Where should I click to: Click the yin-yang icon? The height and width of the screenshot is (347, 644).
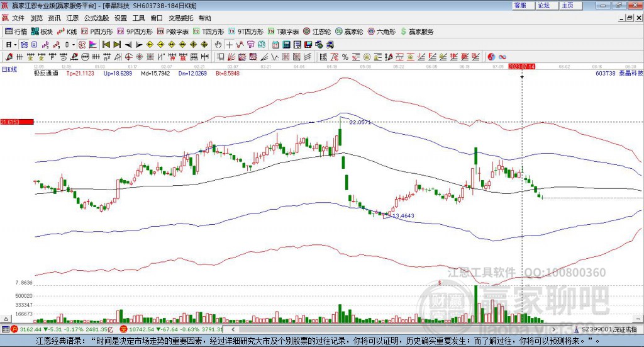coord(491,57)
